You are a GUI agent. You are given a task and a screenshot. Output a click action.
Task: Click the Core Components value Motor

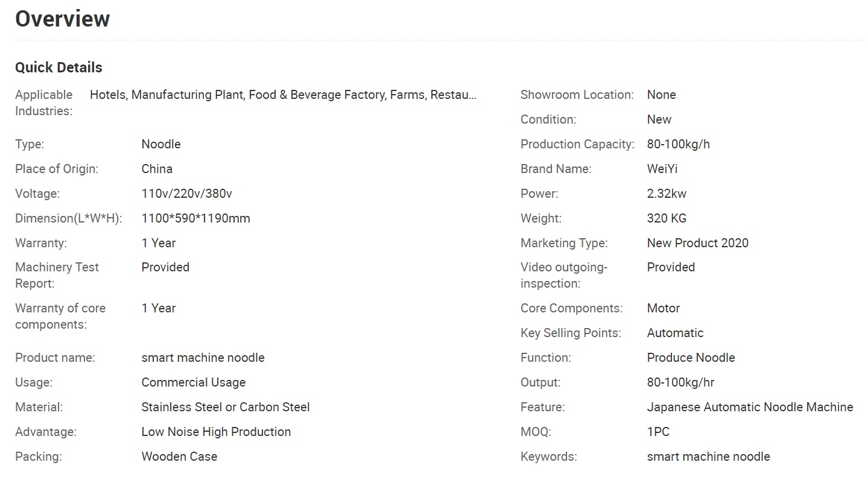pos(664,308)
